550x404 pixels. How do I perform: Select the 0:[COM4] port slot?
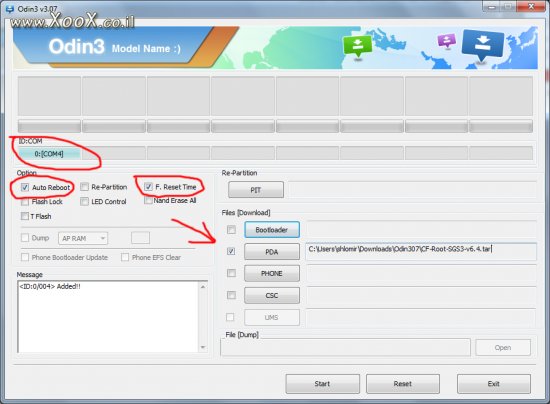point(49,154)
